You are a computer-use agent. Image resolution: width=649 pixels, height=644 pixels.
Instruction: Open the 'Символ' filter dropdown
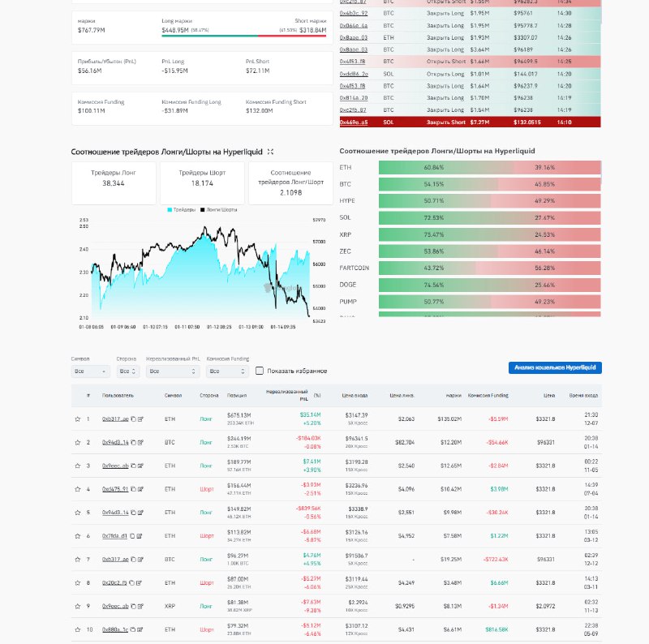coord(90,371)
